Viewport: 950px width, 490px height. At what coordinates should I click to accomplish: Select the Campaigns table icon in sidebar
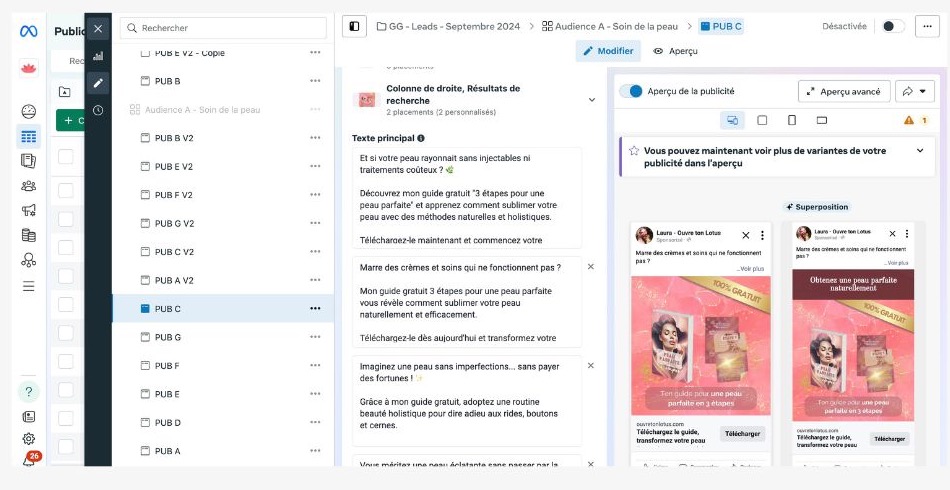point(28,136)
